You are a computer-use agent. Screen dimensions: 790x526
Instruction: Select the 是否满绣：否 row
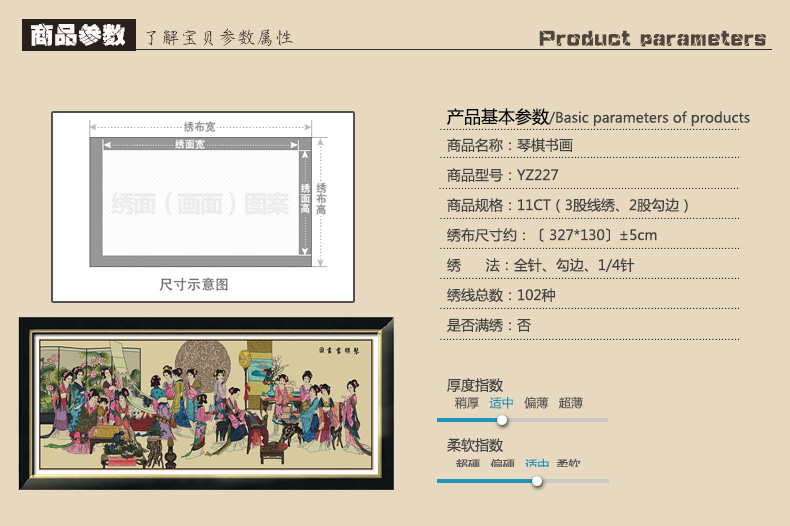489,325
